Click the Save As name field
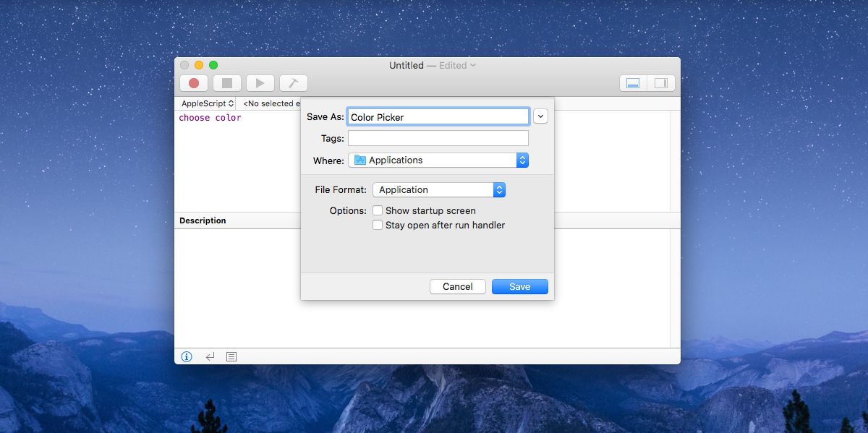 click(x=438, y=117)
